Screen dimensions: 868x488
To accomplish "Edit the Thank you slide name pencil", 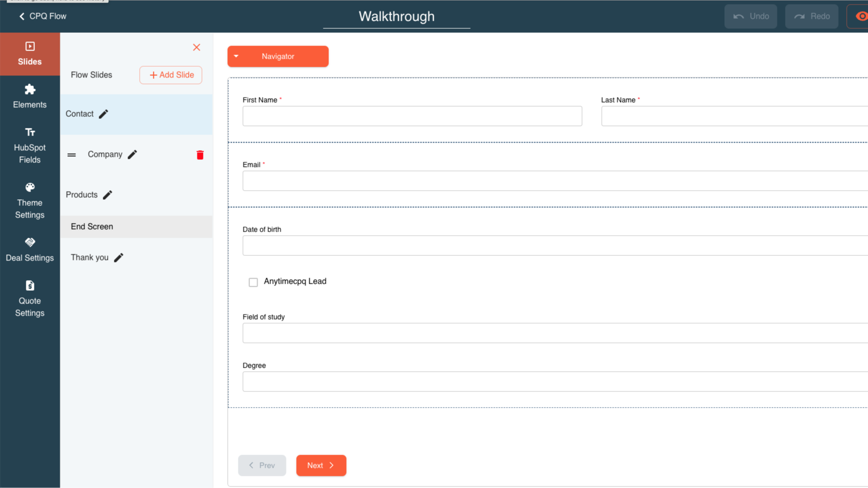I will tap(119, 257).
